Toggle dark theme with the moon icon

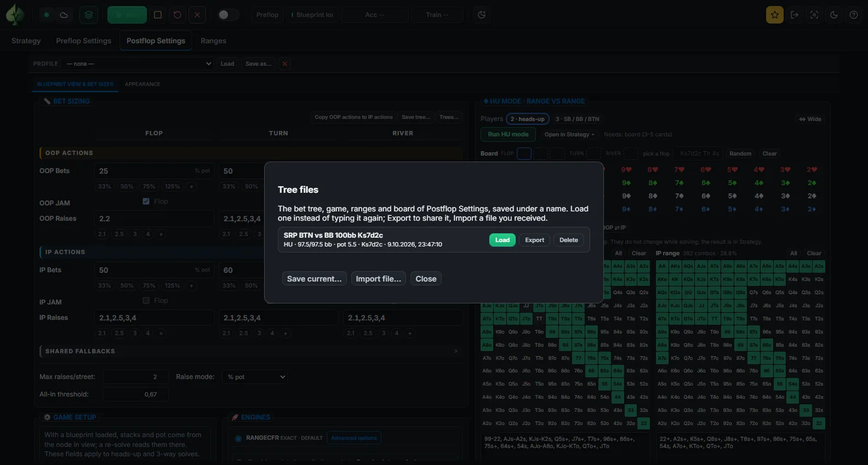(x=834, y=15)
